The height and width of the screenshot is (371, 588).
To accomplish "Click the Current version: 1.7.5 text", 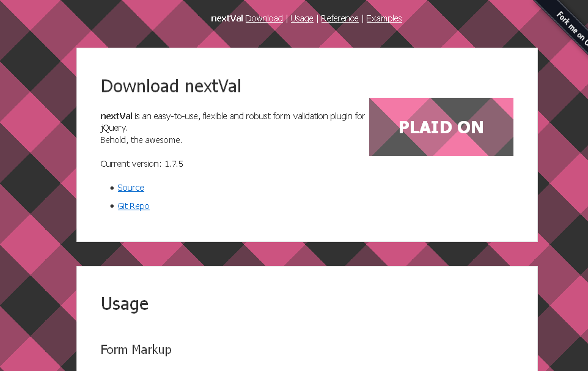I will 142,164.
